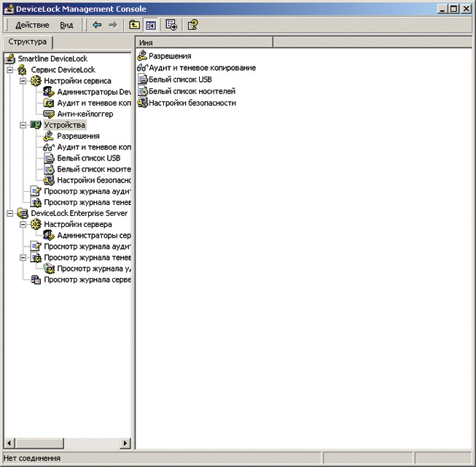Click Разрешения icon in right pane
This screenshot has height=467, width=476.
tap(142, 55)
